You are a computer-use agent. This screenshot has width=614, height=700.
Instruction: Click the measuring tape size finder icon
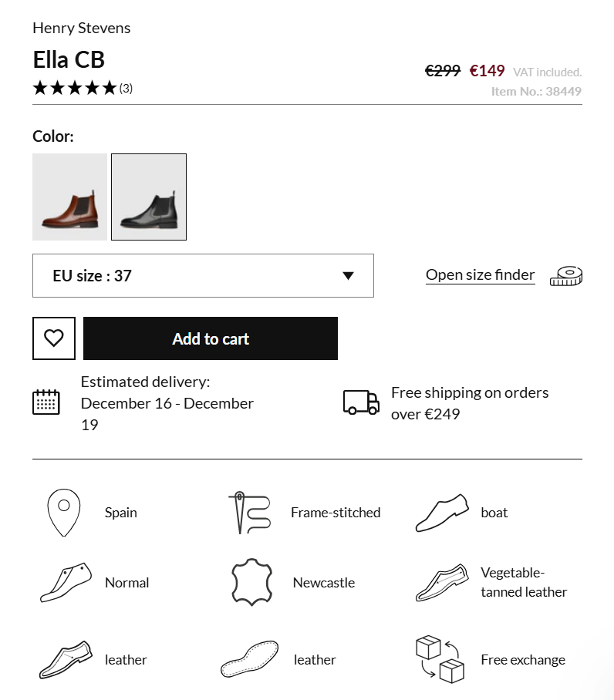click(x=565, y=275)
